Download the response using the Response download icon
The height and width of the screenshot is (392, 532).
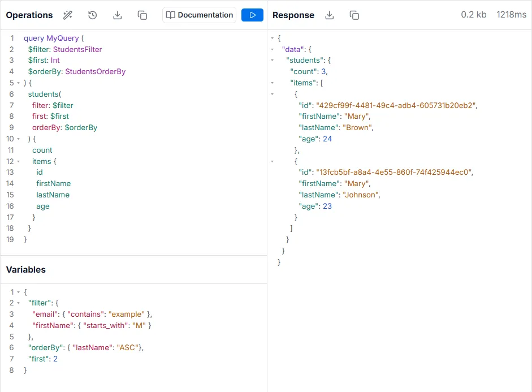(330, 15)
